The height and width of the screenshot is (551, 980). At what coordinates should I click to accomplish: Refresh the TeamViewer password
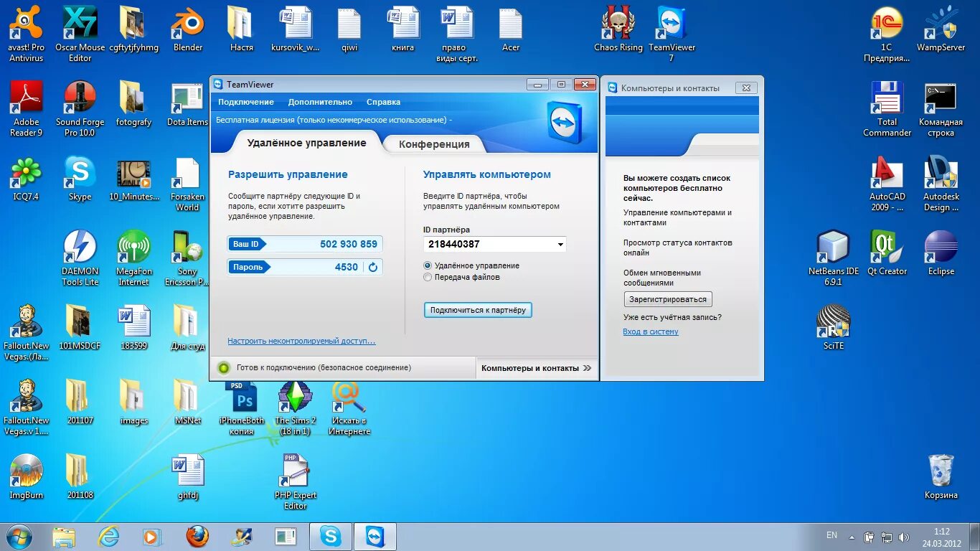pos(372,267)
